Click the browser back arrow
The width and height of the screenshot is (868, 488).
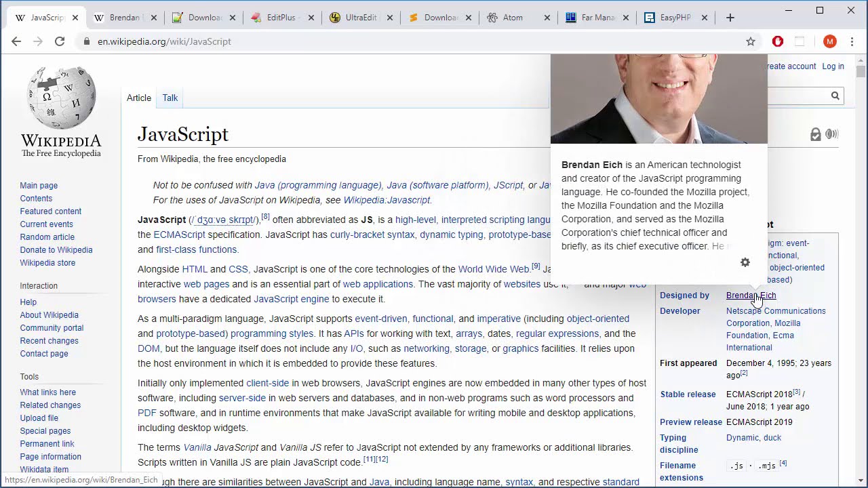(16, 41)
